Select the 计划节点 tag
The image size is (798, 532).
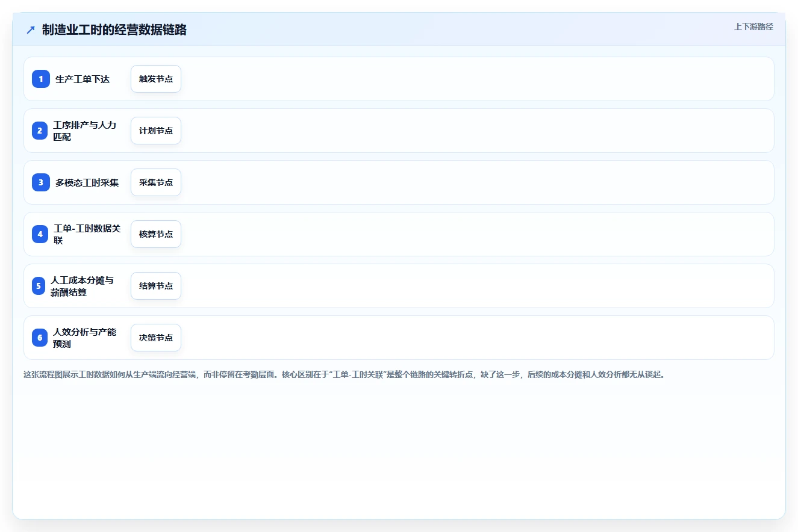coord(156,131)
